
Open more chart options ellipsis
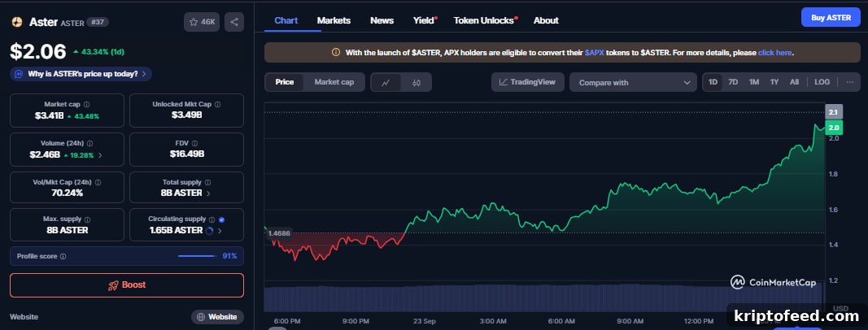(850, 82)
